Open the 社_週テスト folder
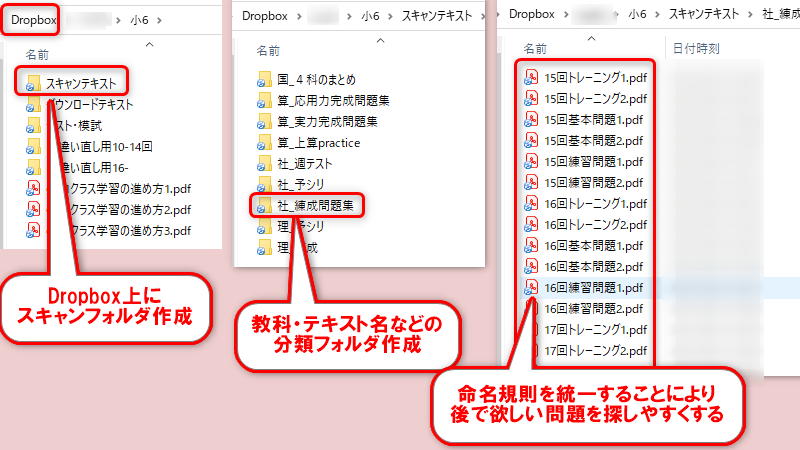This screenshot has width=800, height=450. (304, 163)
